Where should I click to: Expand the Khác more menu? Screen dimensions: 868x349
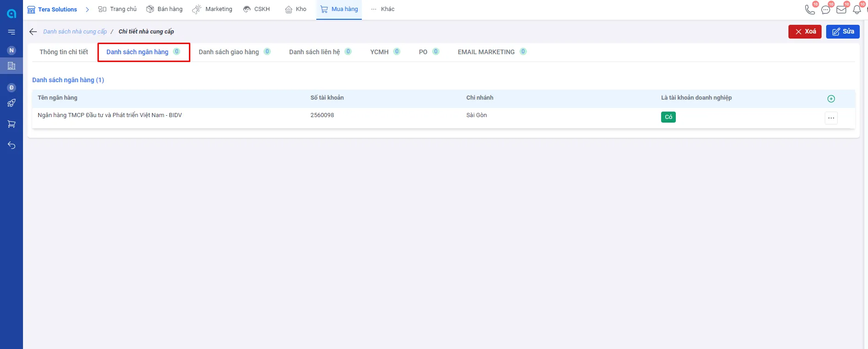click(383, 9)
